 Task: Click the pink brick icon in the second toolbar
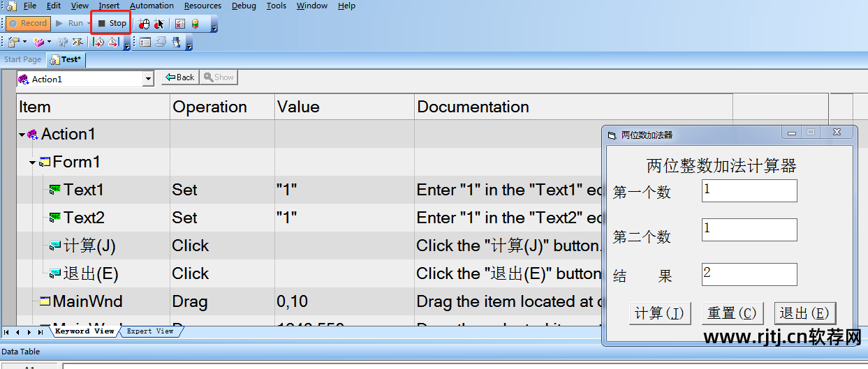click(x=38, y=43)
